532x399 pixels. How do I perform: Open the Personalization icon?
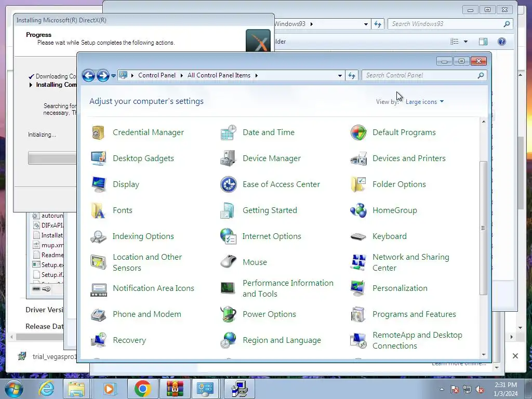(358, 288)
